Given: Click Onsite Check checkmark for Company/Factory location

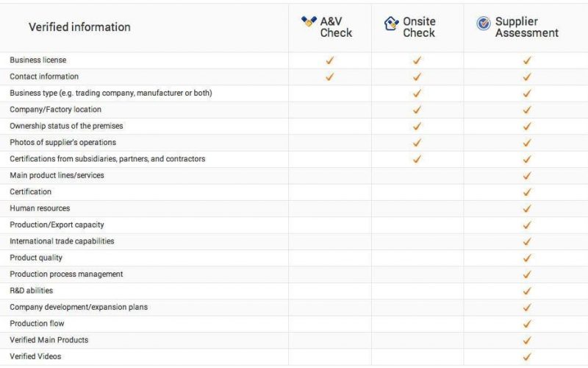Looking at the screenshot, I should (x=417, y=110).
